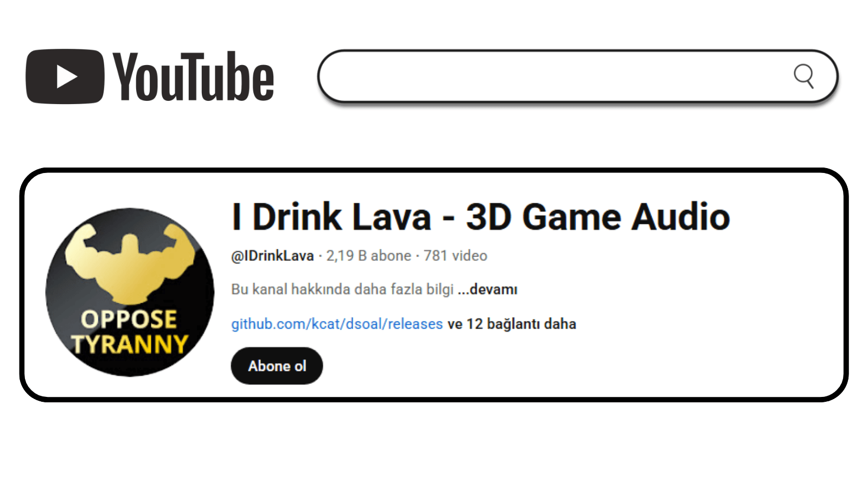Click the YouTube play button logo icon

coord(65,76)
